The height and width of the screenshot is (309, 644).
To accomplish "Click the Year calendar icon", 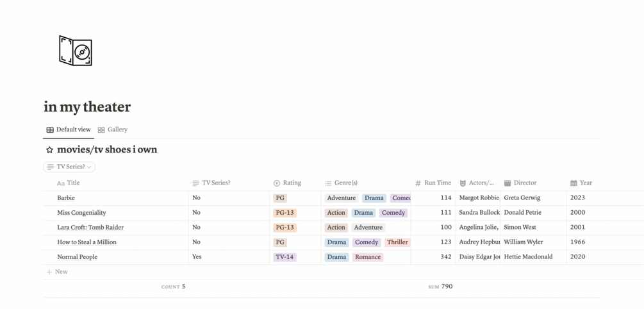I will (x=574, y=183).
